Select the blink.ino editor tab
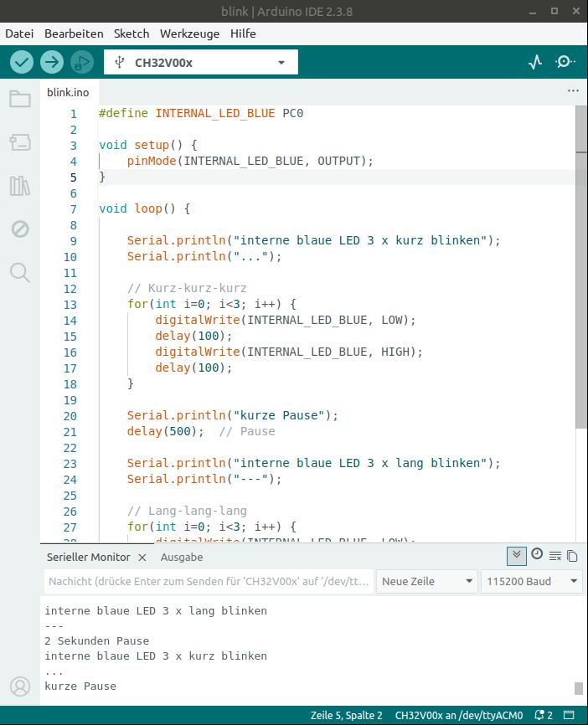588x725 pixels. [x=68, y=92]
